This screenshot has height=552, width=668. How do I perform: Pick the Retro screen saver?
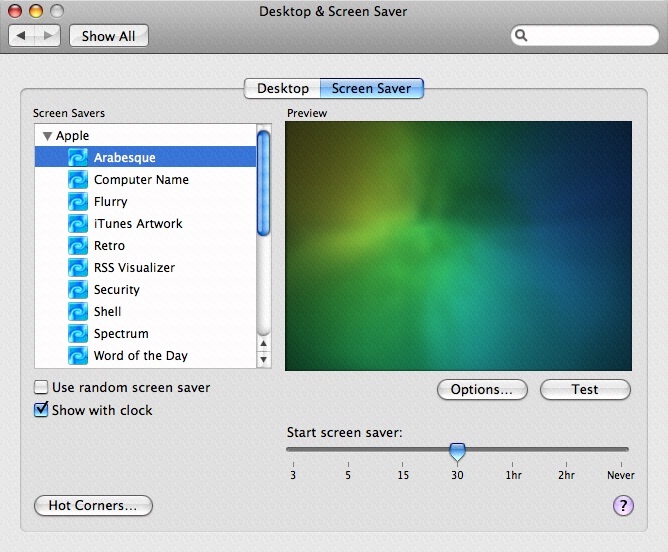146,245
